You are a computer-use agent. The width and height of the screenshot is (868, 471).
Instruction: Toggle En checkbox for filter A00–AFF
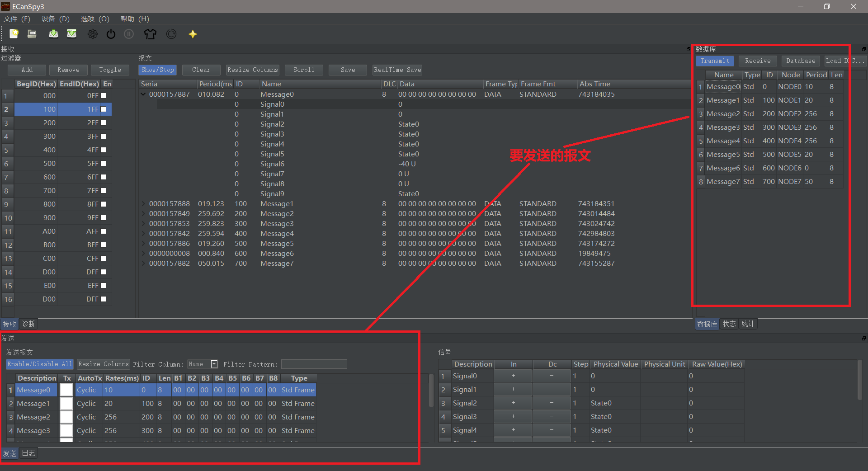pos(103,231)
